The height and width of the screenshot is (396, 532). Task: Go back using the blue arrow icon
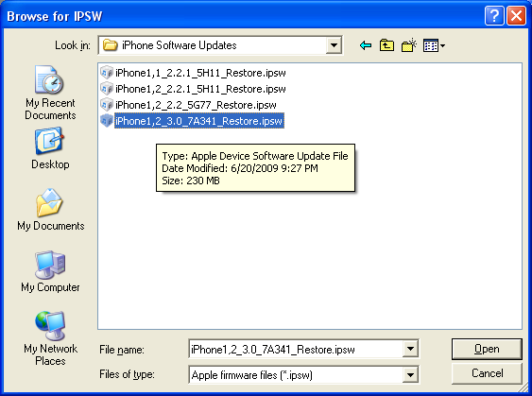click(x=366, y=45)
